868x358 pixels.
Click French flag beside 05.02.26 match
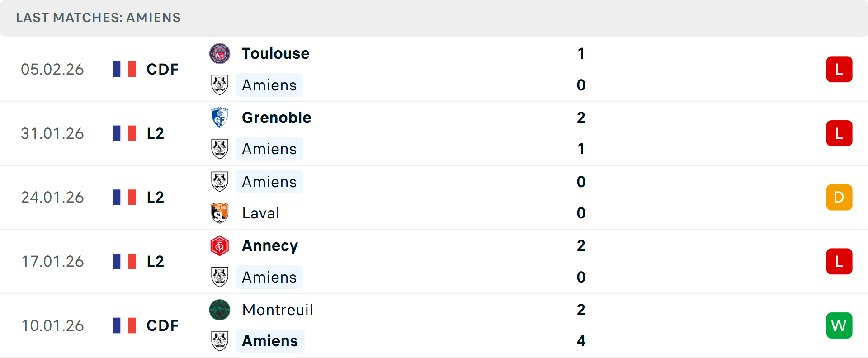click(124, 69)
